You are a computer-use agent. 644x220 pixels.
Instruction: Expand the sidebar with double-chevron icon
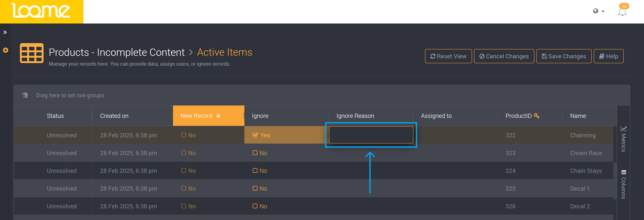[5, 32]
